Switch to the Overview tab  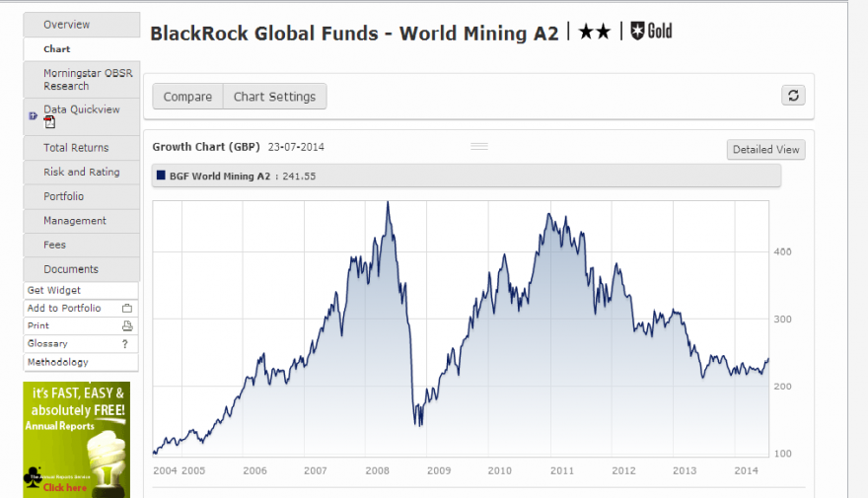81,25
